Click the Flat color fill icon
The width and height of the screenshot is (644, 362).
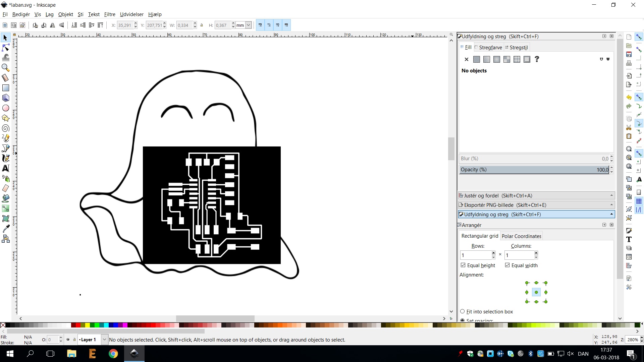point(476,59)
